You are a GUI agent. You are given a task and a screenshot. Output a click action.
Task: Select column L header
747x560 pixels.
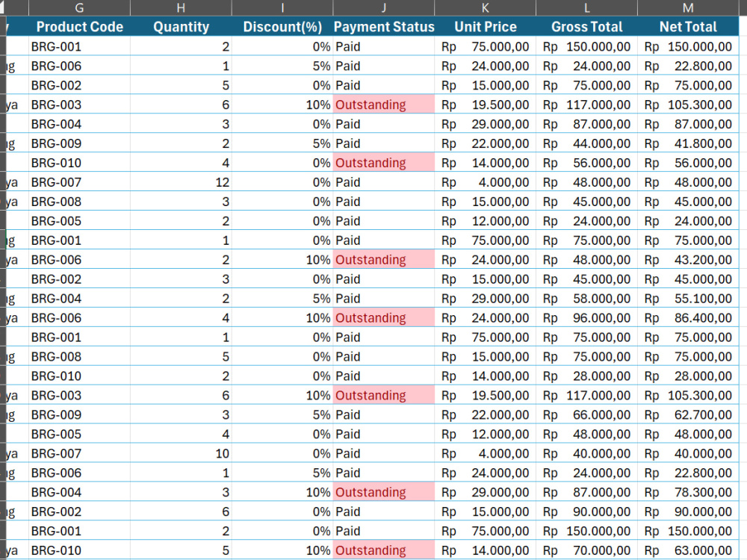tap(587, 7)
